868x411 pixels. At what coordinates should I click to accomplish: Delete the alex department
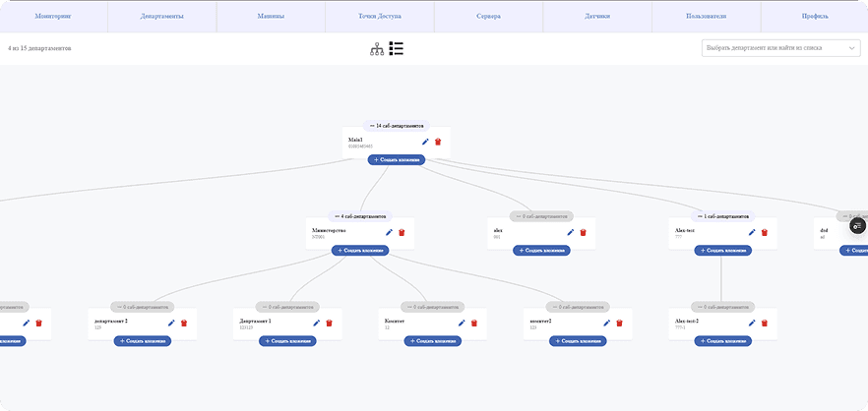click(x=583, y=232)
